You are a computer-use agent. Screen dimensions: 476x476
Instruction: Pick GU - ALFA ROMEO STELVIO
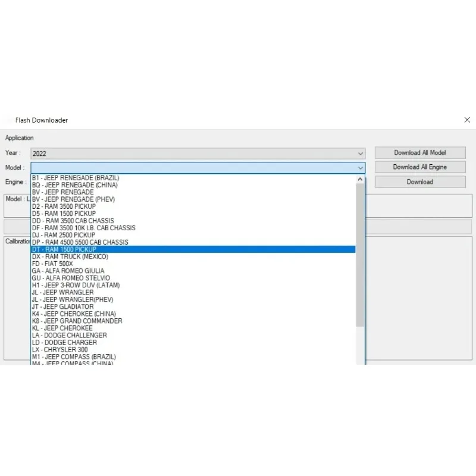(193, 278)
